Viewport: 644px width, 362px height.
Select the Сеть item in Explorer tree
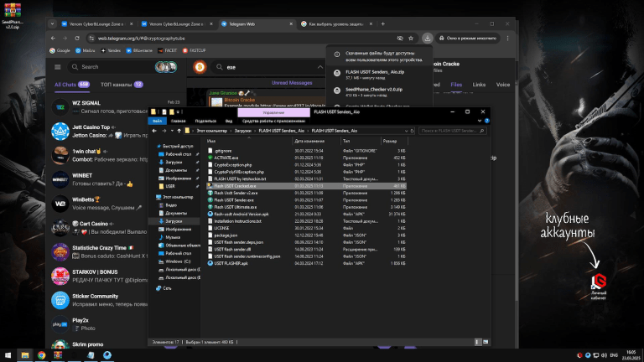(167, 288)
